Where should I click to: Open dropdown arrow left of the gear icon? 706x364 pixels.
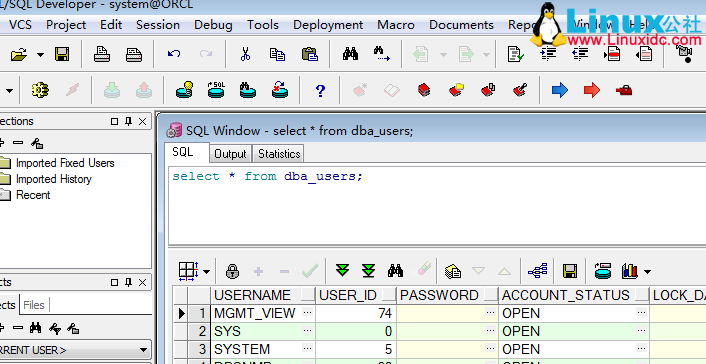tap(9, 91)
